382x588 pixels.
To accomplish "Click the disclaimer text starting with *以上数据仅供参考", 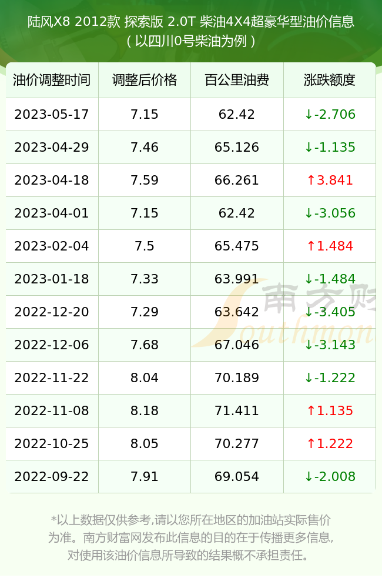I will click(x=191, y=538).
